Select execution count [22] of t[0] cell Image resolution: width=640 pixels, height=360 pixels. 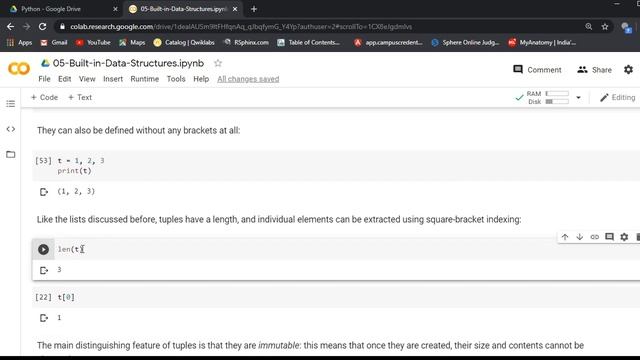[x=43, y=297]
